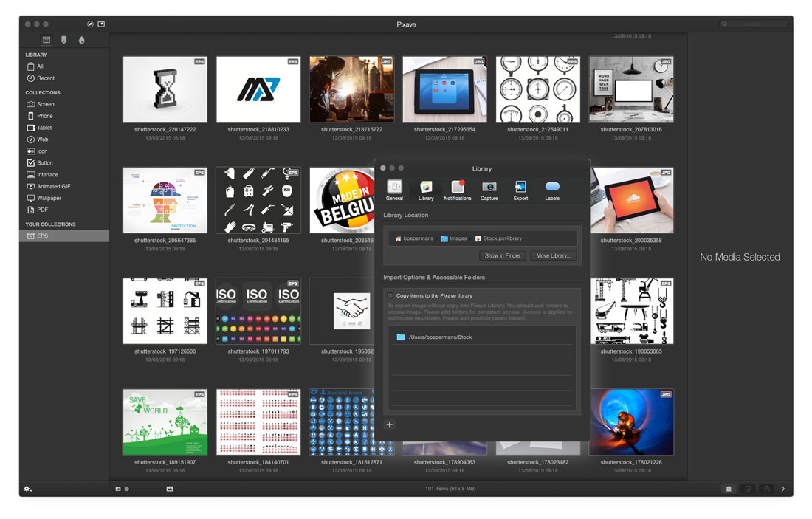The width and height of the screenshot is (812, 519).
Task: Select handshake image thumbnail
Action: click(342, 311)
